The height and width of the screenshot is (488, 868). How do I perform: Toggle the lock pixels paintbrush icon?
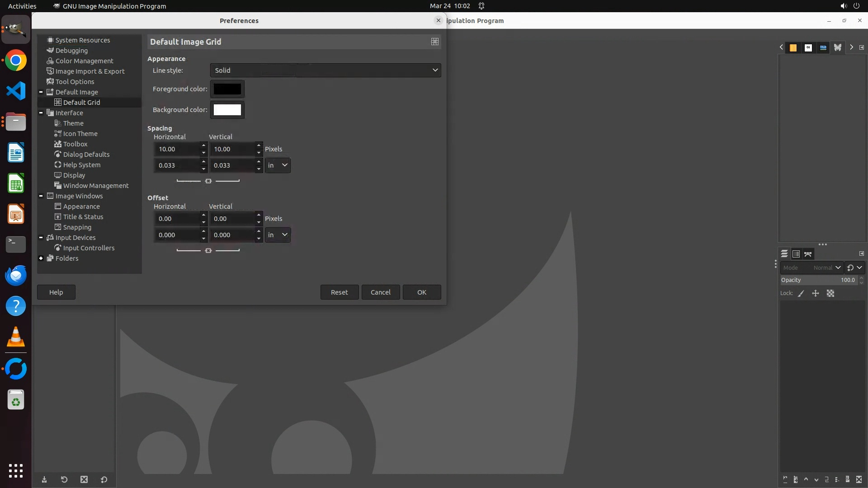pyautogui.click(x=801, y=293)
